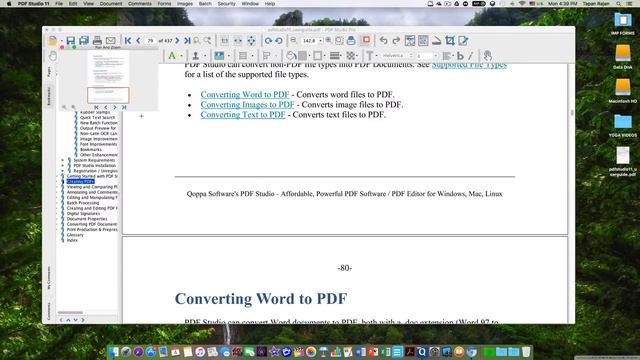Switch to the Bookmarks side tab
This screenshot has height=360, width=640.
[49, 96]
